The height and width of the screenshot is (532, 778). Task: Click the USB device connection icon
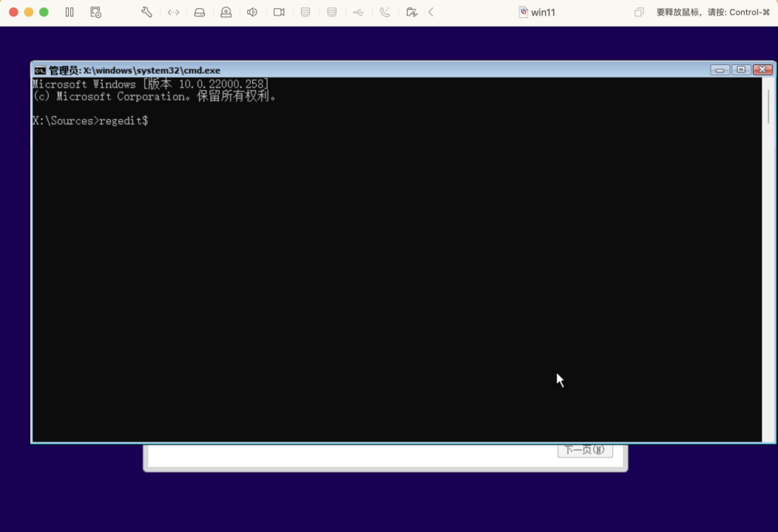click(x=358, y=12)
